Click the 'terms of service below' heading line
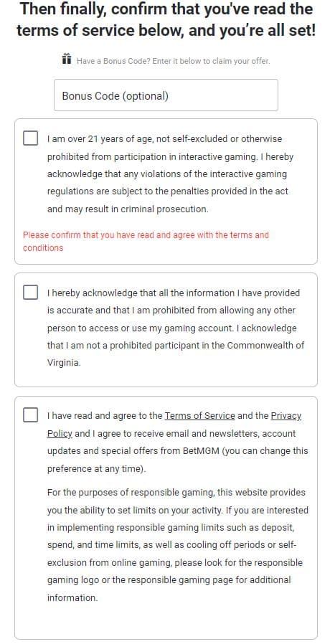The width and height of the screenshot is (335, 644). pos(166,30)
